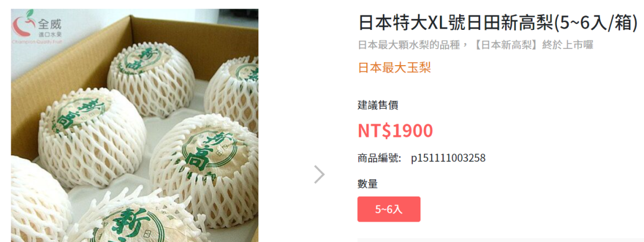Click the 建議售價 label
The image size is (644, 242).
378,105
